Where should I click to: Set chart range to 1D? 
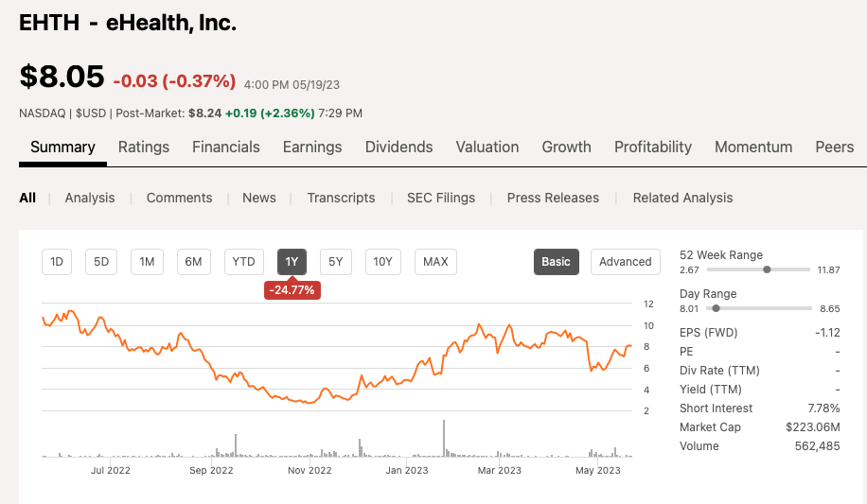click(57, 262)
